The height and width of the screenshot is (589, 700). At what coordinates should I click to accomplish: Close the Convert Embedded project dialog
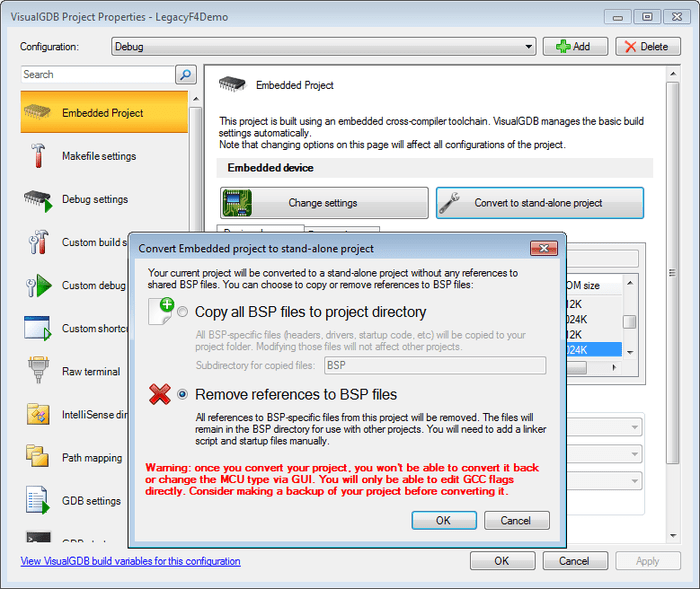(x=544, y=248)
